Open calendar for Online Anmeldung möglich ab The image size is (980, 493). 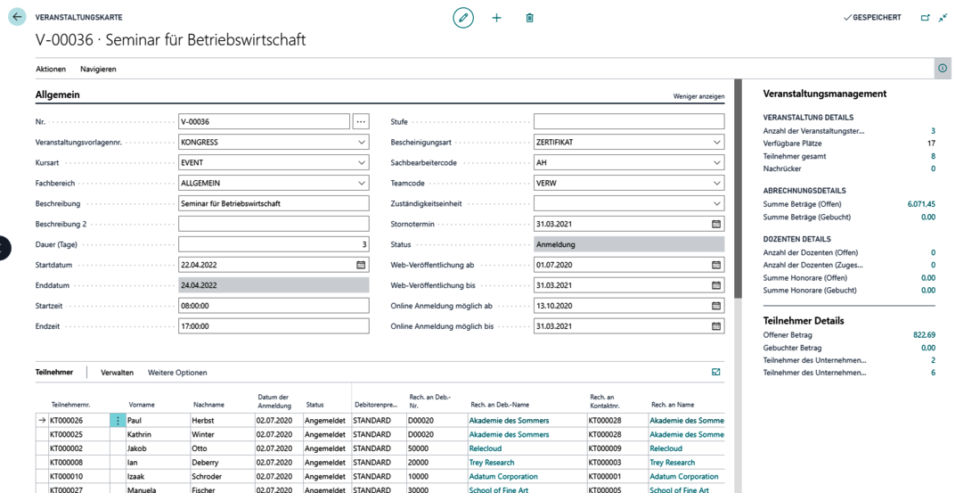coord(715,306)
